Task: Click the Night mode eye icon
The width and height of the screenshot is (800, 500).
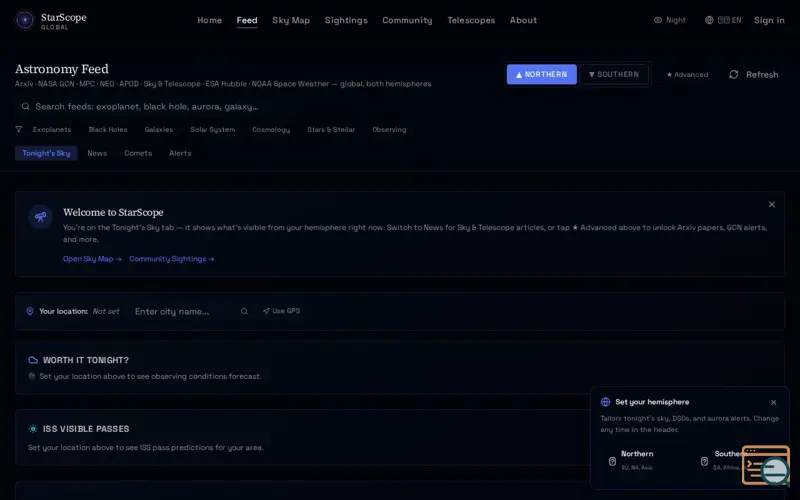Action: [658, 20]
